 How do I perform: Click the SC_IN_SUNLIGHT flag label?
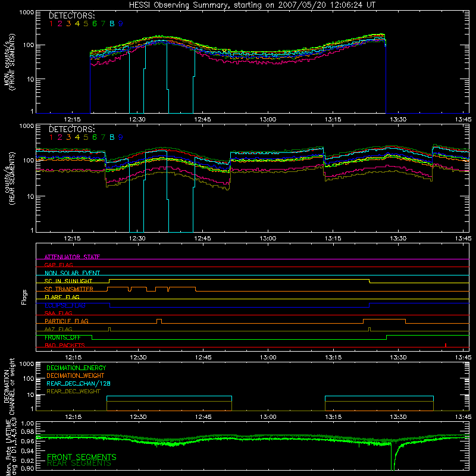[68, 281]
